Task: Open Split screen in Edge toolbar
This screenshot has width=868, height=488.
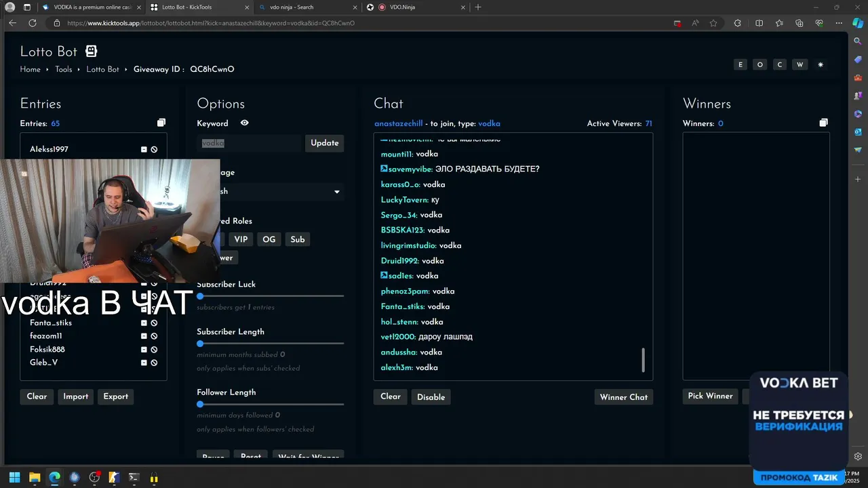Action: [759, 23]
